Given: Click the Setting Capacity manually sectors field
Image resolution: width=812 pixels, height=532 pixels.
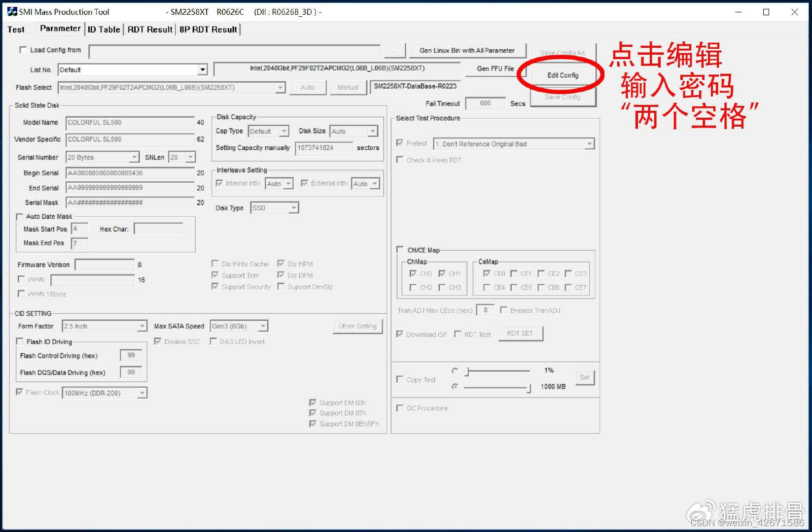Looking at the screenshot, I should pos(324,148).
